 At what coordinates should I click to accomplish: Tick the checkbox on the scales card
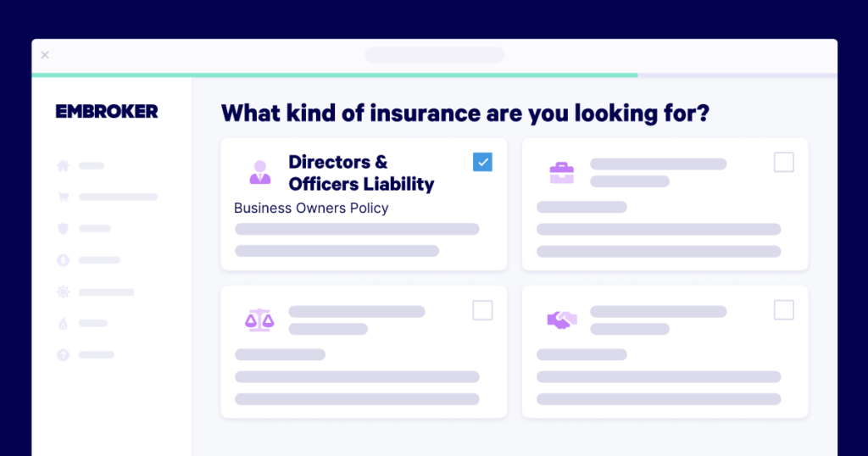482,310
